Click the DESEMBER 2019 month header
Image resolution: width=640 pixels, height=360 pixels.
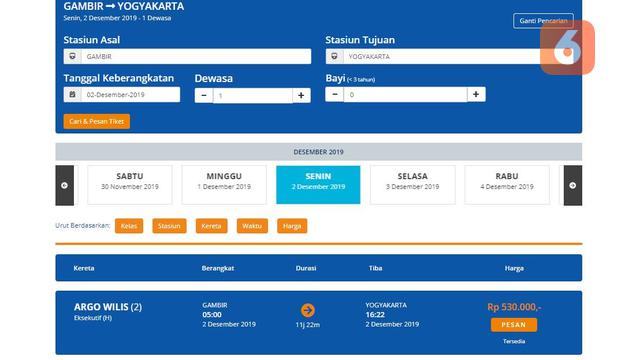coord(318,152)
